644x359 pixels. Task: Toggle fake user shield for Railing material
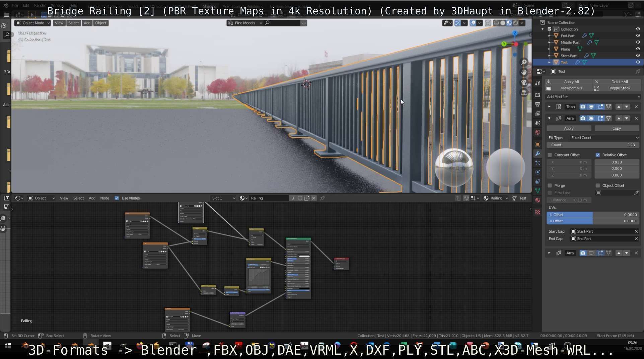coord(300,198)
